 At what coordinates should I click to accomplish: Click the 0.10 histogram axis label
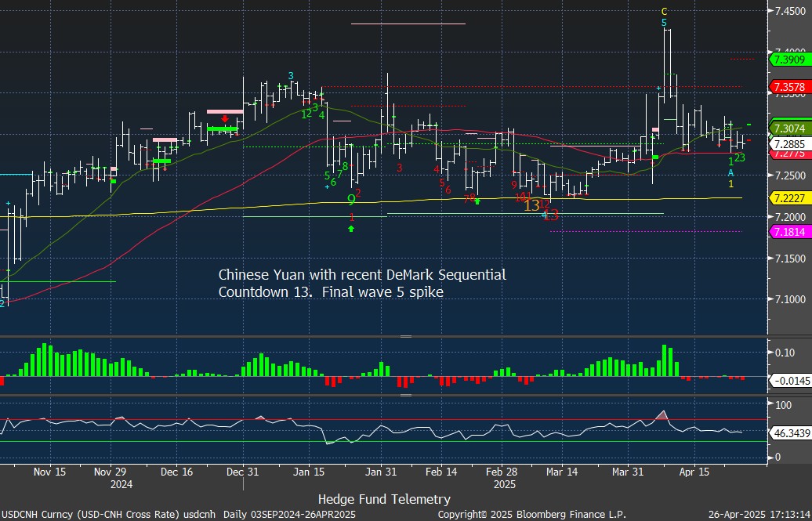(785, 353)
